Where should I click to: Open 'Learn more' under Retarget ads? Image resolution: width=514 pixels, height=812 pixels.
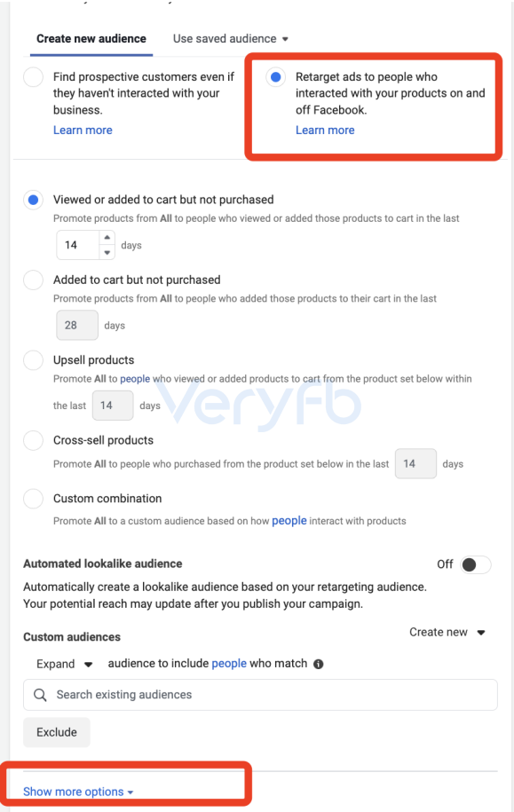[x=325, y=130]
